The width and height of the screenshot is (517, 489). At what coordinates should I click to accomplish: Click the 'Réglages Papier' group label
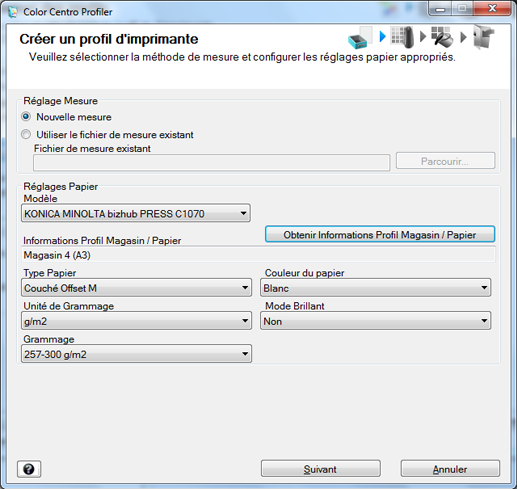[x=60, y=186]
